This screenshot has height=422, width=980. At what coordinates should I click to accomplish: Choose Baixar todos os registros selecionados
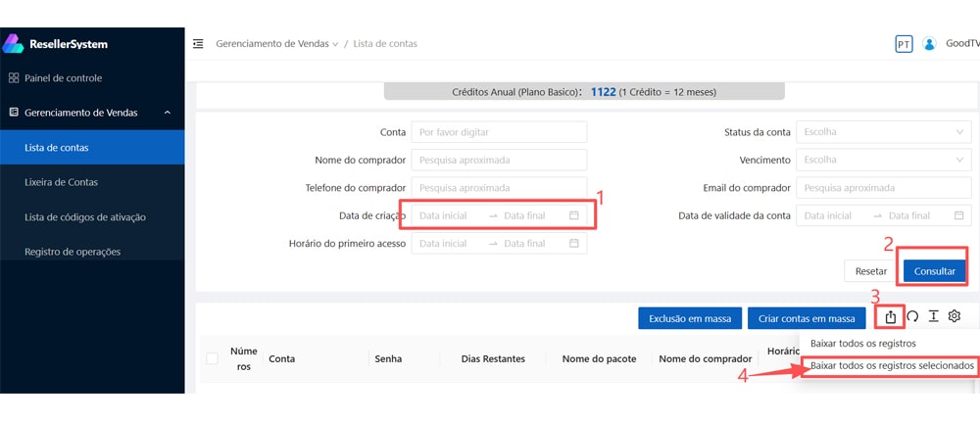pyautogui.click(x=892, y=366)
